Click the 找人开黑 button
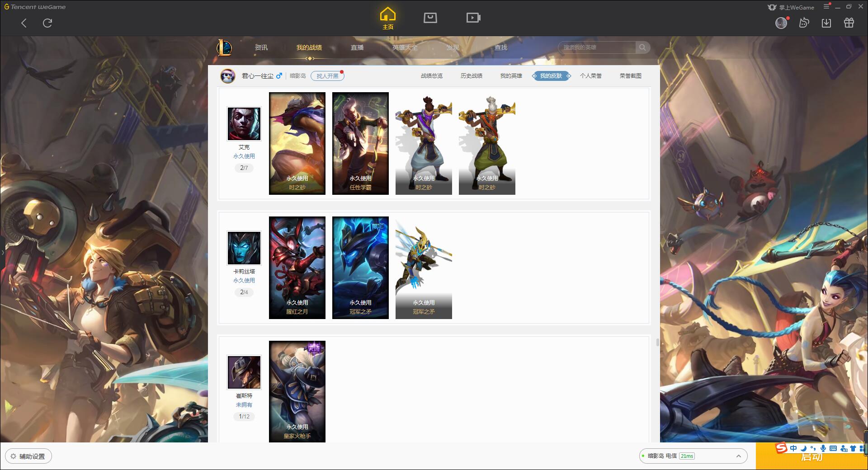Screen dimensions: 868x470 (x=327, y=76)
